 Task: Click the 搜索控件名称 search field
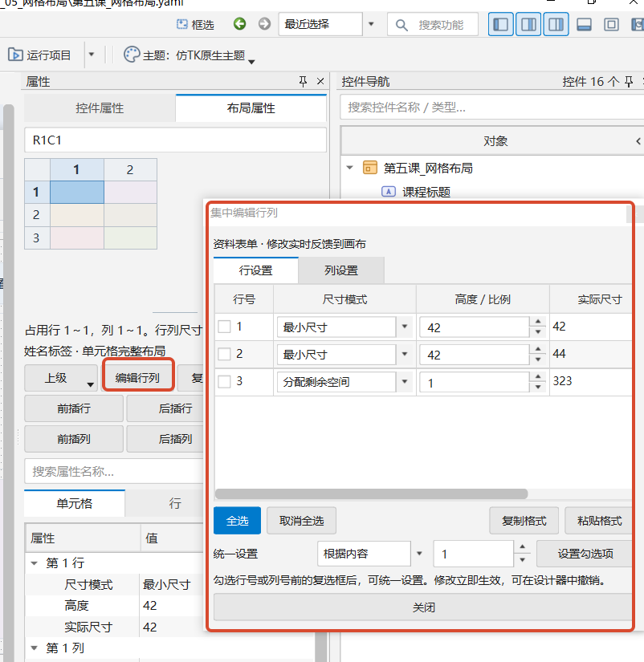click(x=492, y=108)
